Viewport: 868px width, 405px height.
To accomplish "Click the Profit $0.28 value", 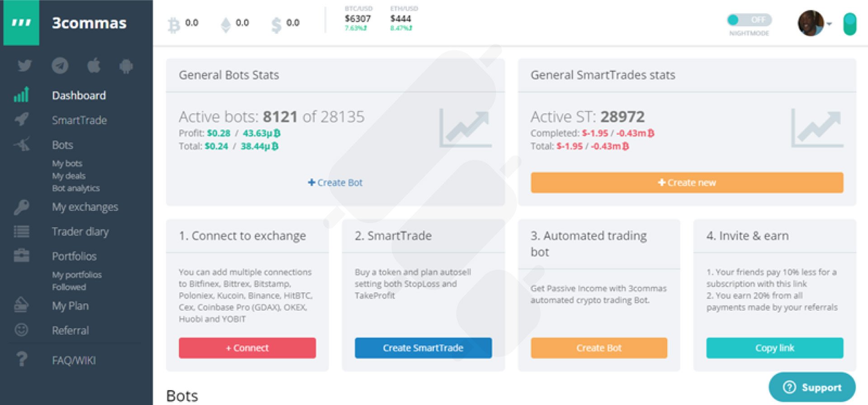I will 219,133.
